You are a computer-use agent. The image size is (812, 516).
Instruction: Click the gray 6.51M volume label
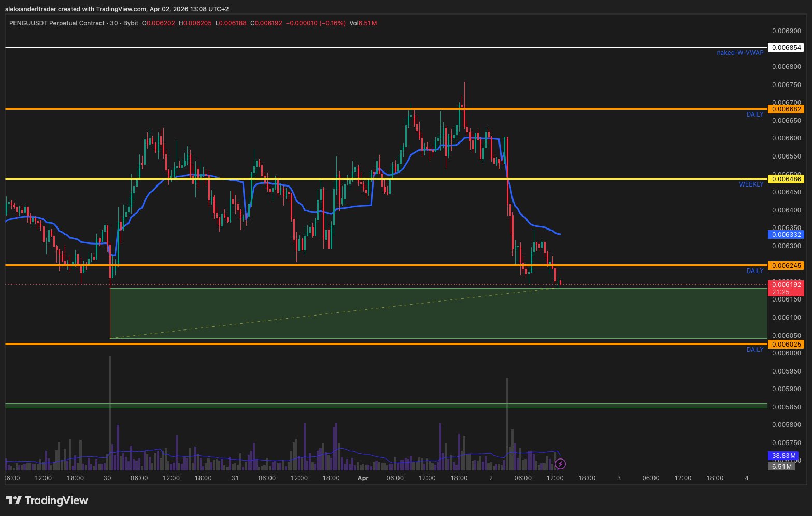pyautogui.click(x=781, y=467)
